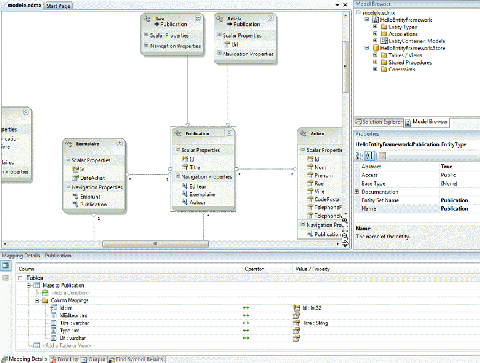Open Property Pages icon in Properties toolbar

(x=382, y=155)
